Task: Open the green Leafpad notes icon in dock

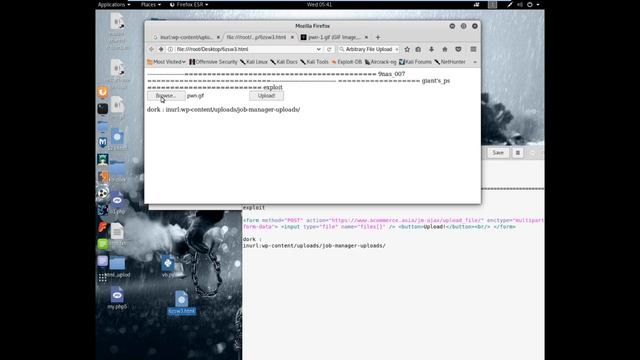Action: [x=103, y=244]
